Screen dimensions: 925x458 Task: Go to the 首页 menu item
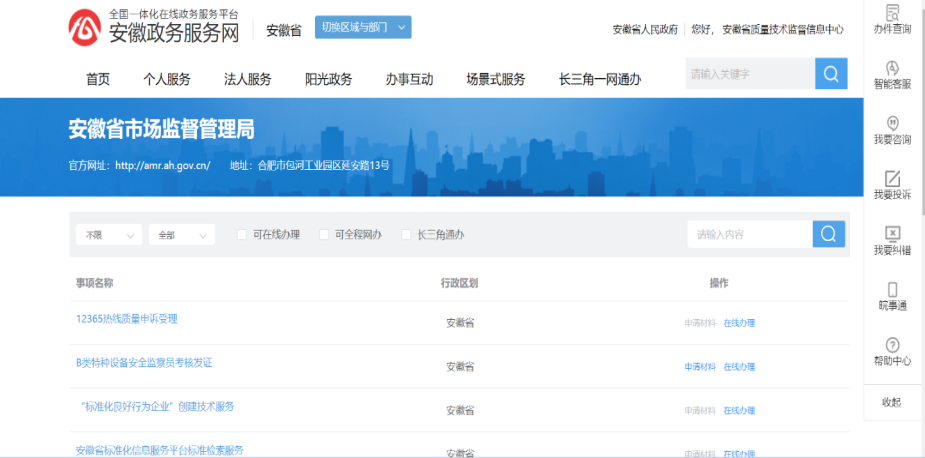(x=98, y=79)
